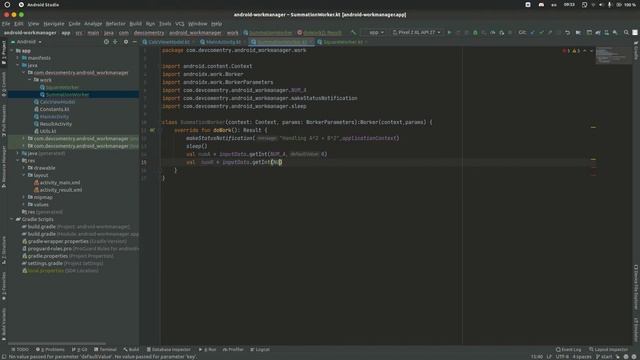Open the Database Inspector tool window
The width and height of the screenshot is (640, 360).
coord(169,349)
